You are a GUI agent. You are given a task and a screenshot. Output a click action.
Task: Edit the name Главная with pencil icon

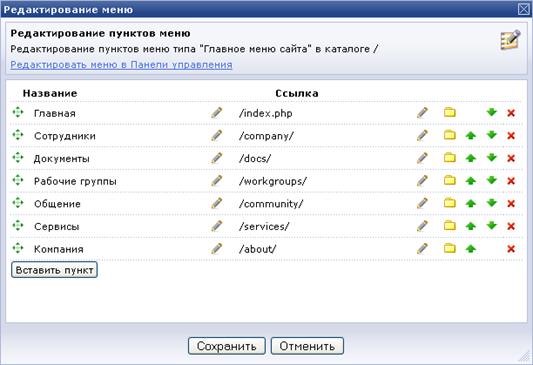(217, 112)
